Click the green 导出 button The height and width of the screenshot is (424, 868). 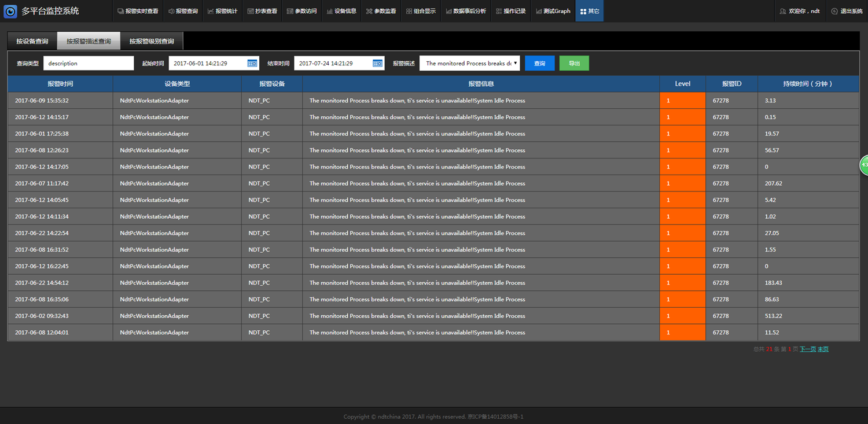pos(574,64)
